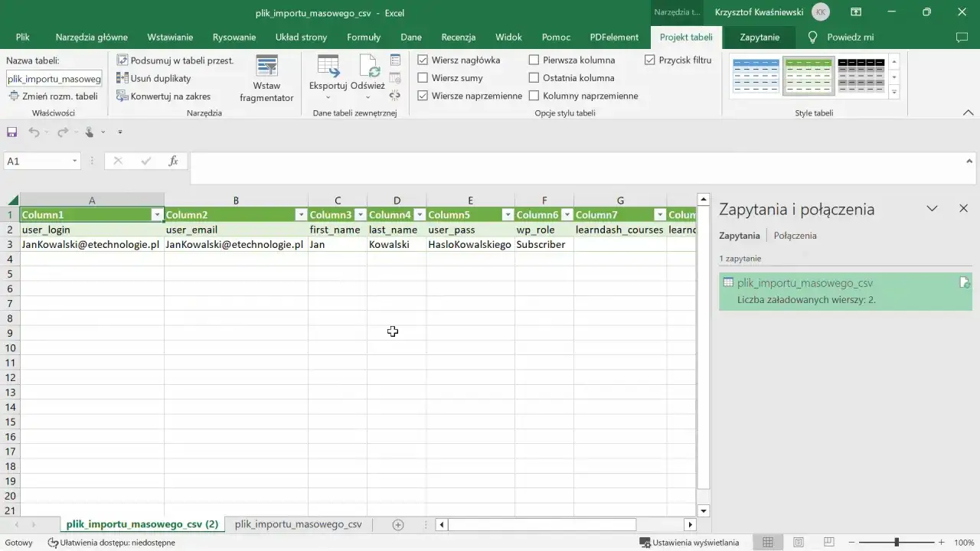Click the select-all corner of the sheet
Image resolution: width=980 pixels, height=551 pixels.
pos(10,201)
